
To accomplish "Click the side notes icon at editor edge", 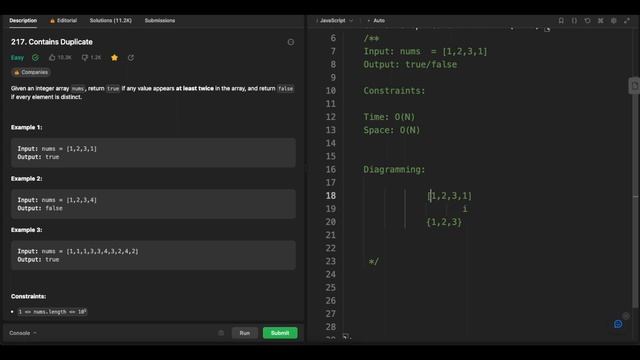I will pyautogui.click(x=634, y=86).
